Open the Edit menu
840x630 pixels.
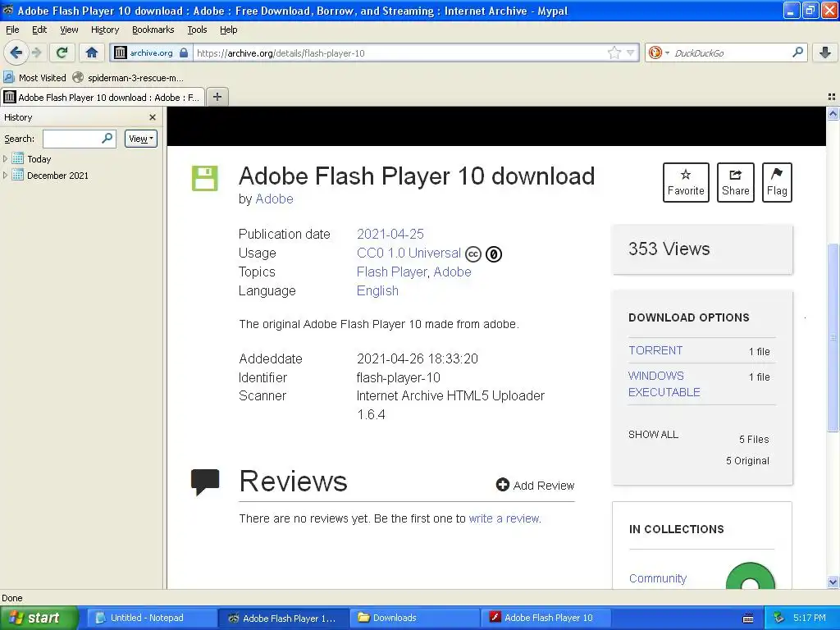pos(39,30)
